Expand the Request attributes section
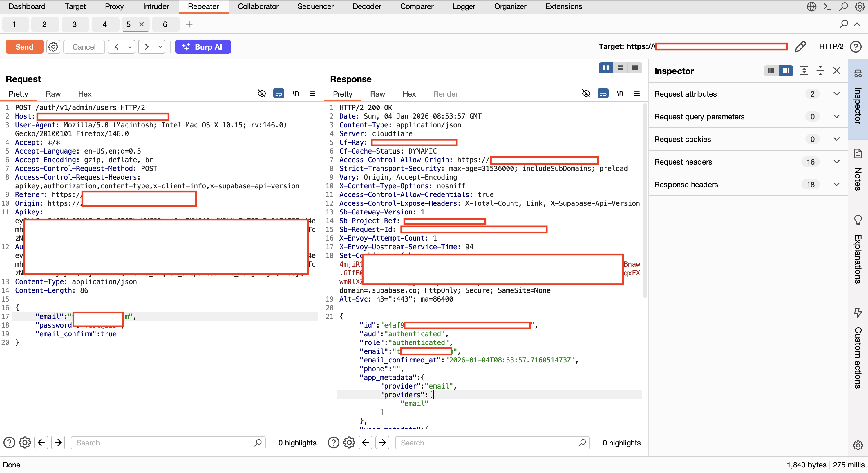This screenshot has width=868, height=473. pos(748,94)
